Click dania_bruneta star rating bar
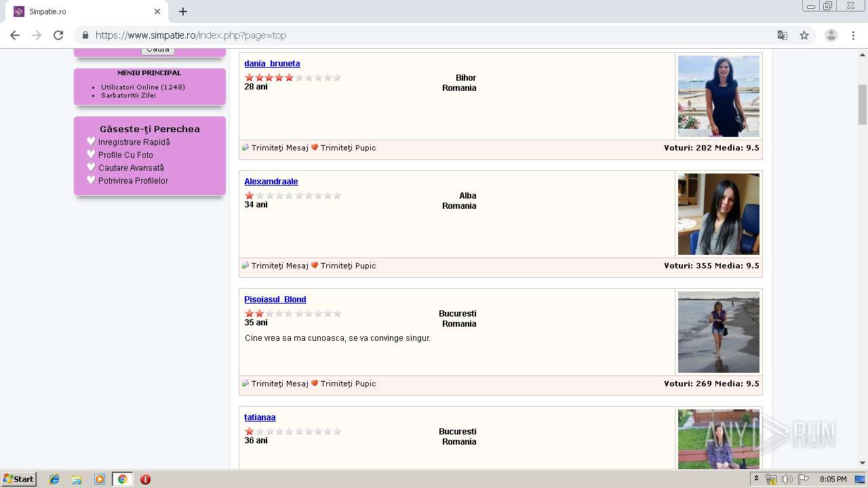This screenshot has height=488, width=868. coord(293,77)
